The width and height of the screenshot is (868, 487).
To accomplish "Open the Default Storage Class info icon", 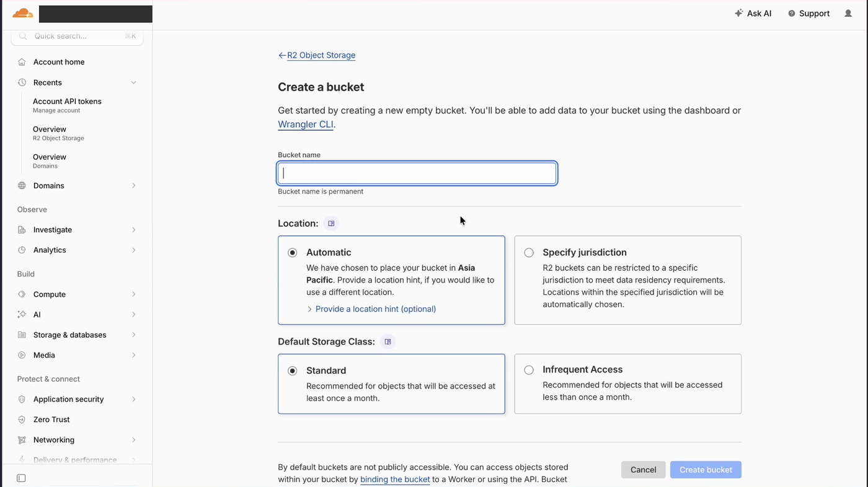I will pos(387,342).
